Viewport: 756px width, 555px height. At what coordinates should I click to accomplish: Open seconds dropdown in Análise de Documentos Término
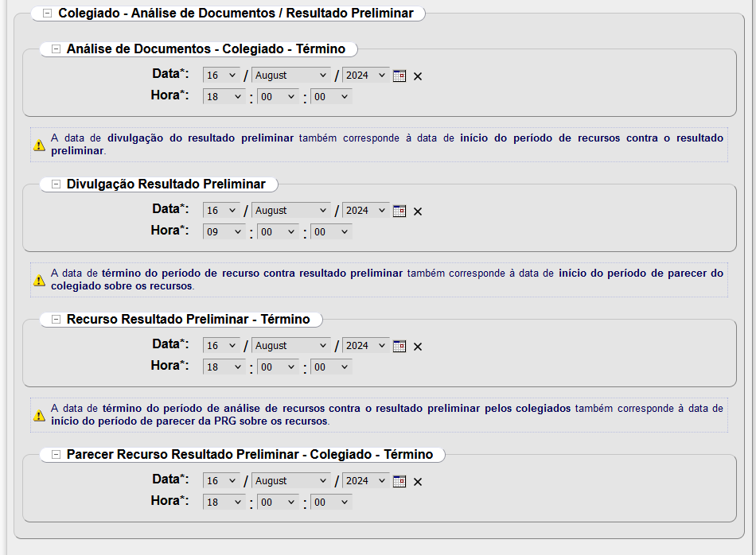click(331, 97)
